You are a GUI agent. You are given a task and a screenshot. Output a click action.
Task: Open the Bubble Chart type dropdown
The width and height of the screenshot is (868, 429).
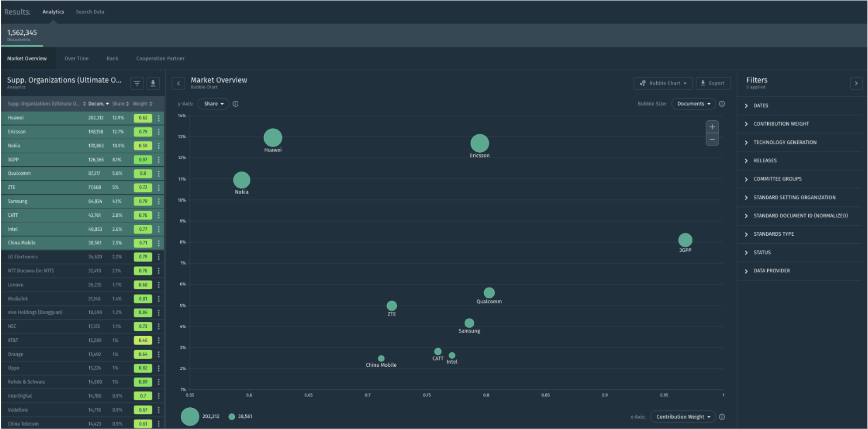click(x=663, y=83)
